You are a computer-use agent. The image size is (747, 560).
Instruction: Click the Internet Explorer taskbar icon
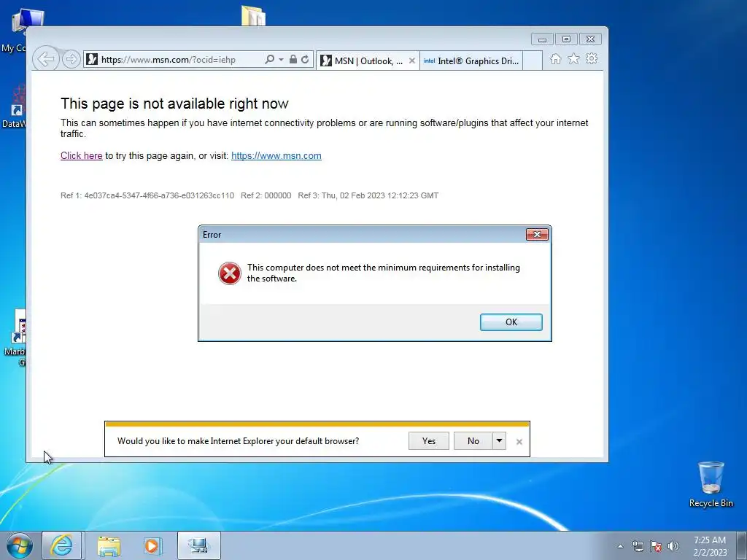tap(62, 545)
